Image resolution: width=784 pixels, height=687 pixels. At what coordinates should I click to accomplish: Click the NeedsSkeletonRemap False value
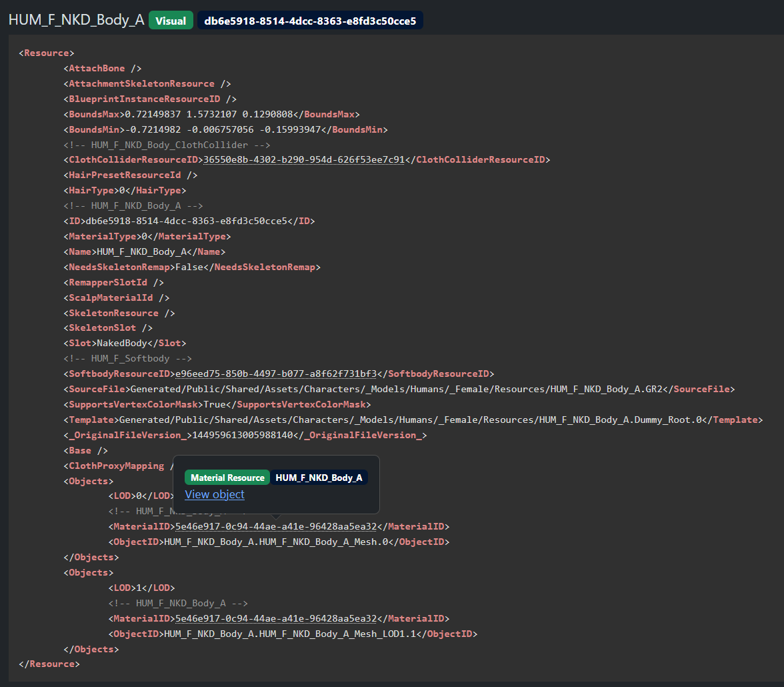pyautogui.click(x=189, y=267)
